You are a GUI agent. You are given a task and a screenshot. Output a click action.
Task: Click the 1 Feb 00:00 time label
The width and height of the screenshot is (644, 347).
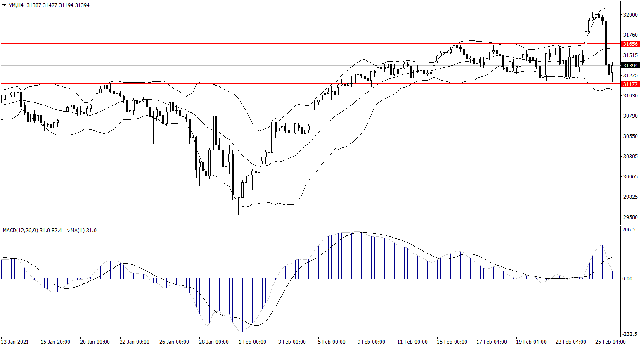click(x=252, y=342)
